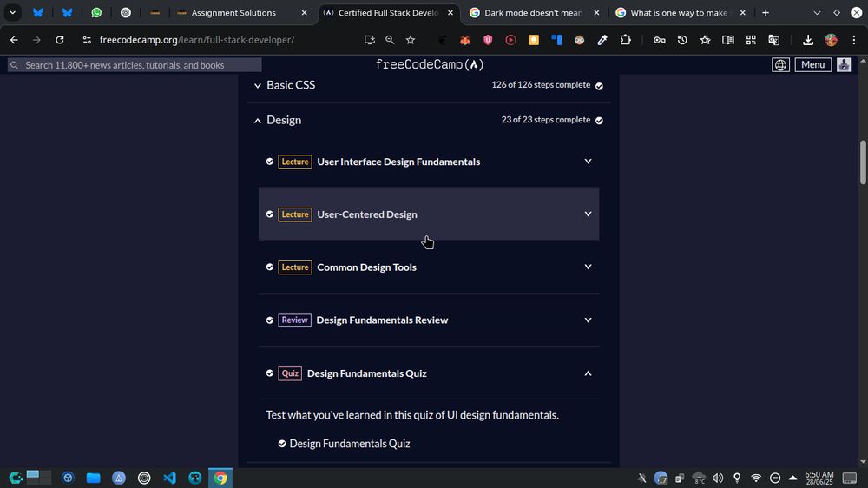The image size is (868, 488).
Task: Open freeCodeCamp user profile avatar
Action: pos(844,65)
